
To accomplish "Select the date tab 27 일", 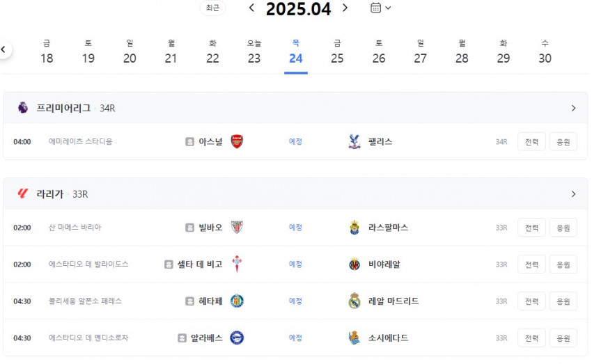I will (420, 52).
